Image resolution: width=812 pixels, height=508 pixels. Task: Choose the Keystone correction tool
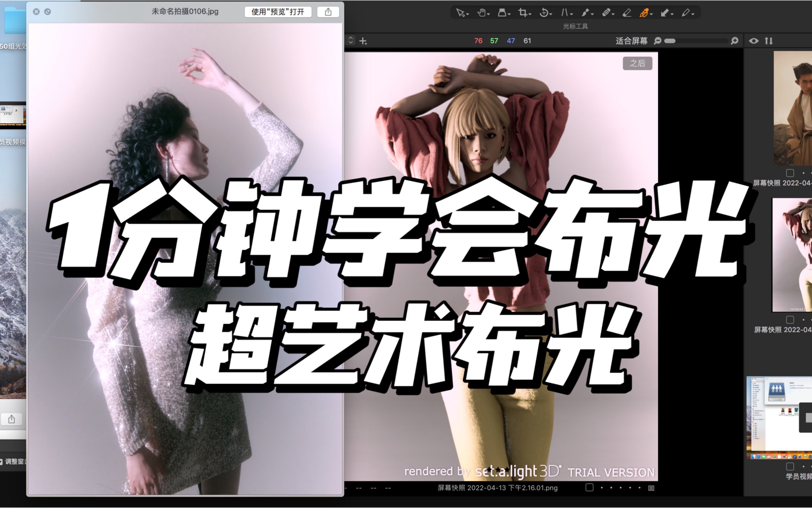click(x=564, y=13)
